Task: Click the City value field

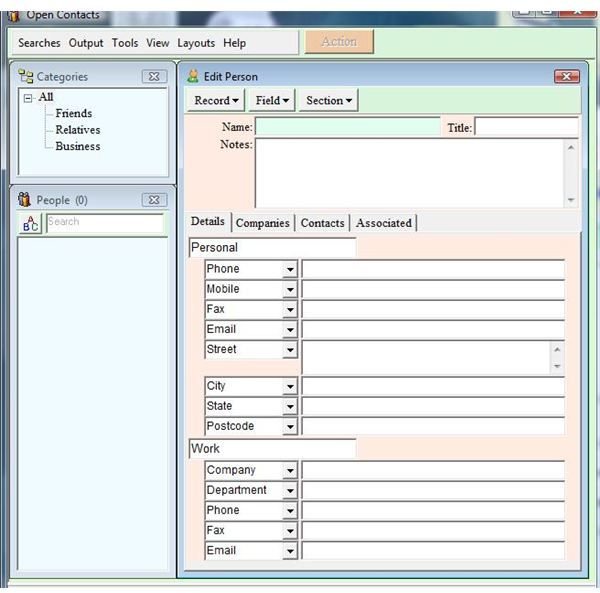Action: point(433,386)
